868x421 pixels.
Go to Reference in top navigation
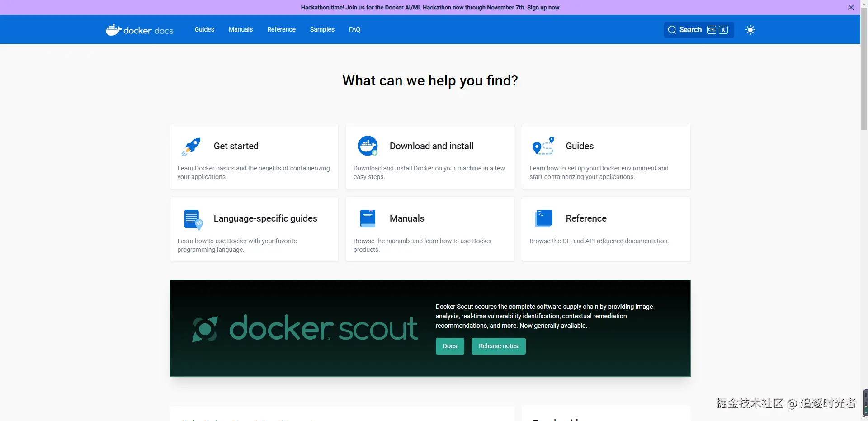pyautogui.click(x=281, y=29)
